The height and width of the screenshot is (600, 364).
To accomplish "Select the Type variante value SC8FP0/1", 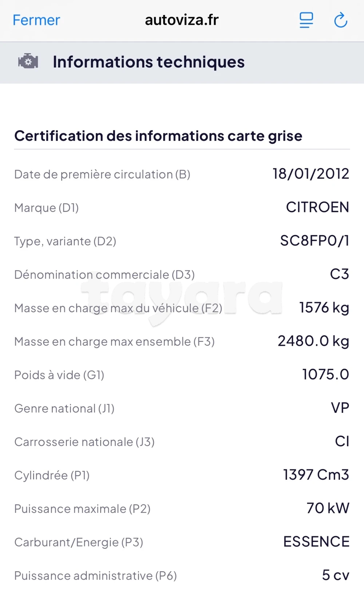I will [315, 240].
